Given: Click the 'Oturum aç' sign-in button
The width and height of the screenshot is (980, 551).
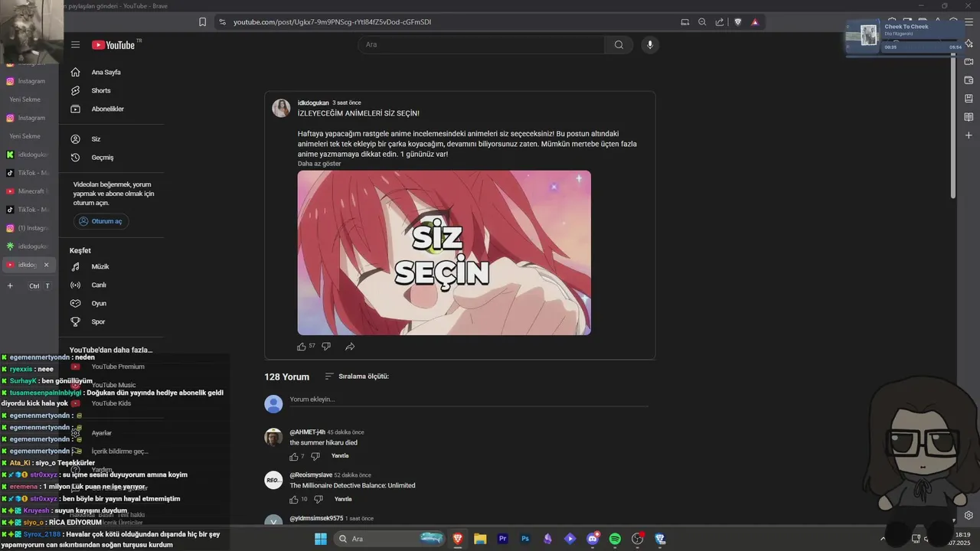Looking at the screenshot, I should coord(101,221).
